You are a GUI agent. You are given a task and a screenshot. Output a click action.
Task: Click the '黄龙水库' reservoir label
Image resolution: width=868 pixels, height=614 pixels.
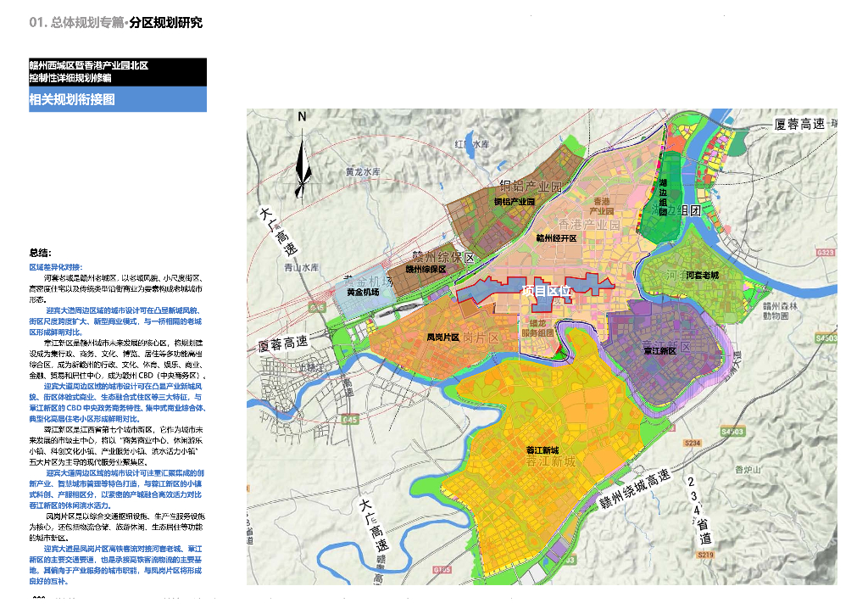click(364, 172)
